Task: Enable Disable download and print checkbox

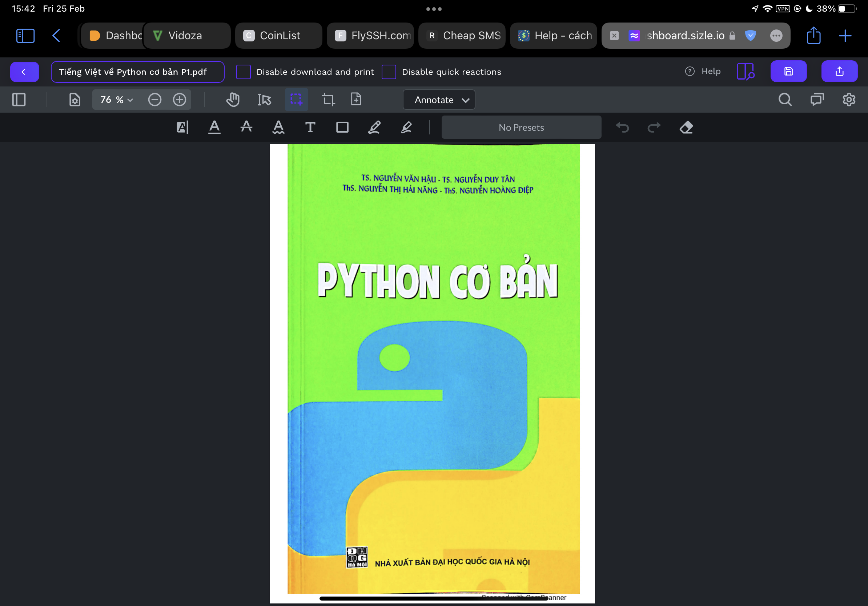Action: point(244,72)
